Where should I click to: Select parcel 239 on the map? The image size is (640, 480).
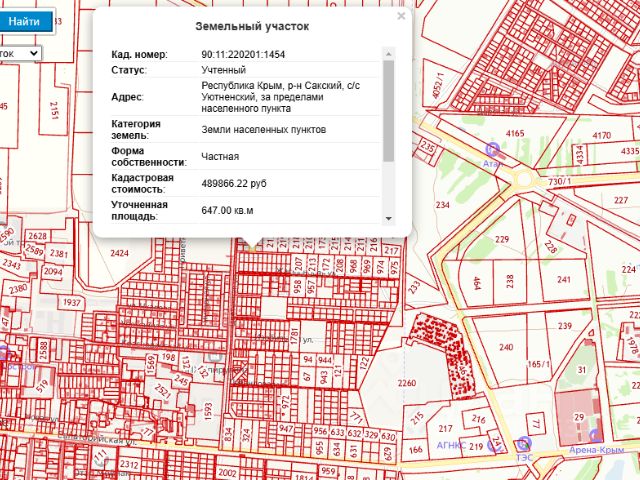(564, 326)
